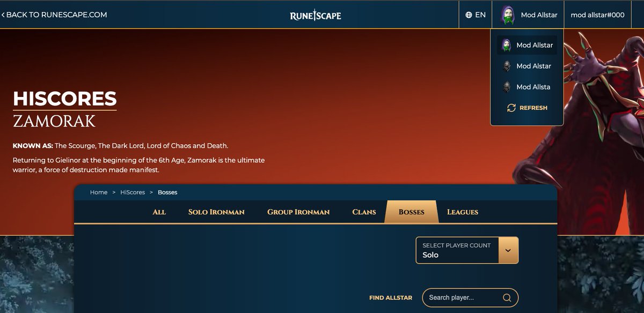Click the Mod Alstar helmet avatar icon

(x=506, y=66)
